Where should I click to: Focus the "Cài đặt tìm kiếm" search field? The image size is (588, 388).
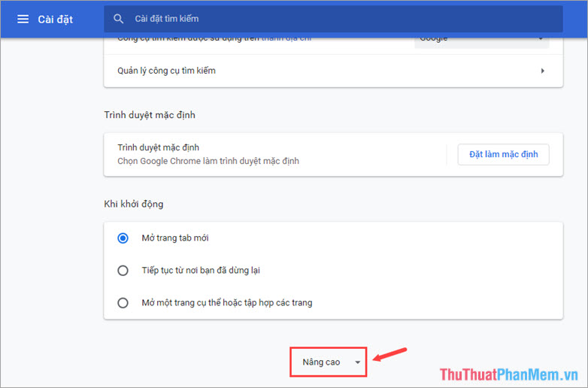click(x=333, y=19)
